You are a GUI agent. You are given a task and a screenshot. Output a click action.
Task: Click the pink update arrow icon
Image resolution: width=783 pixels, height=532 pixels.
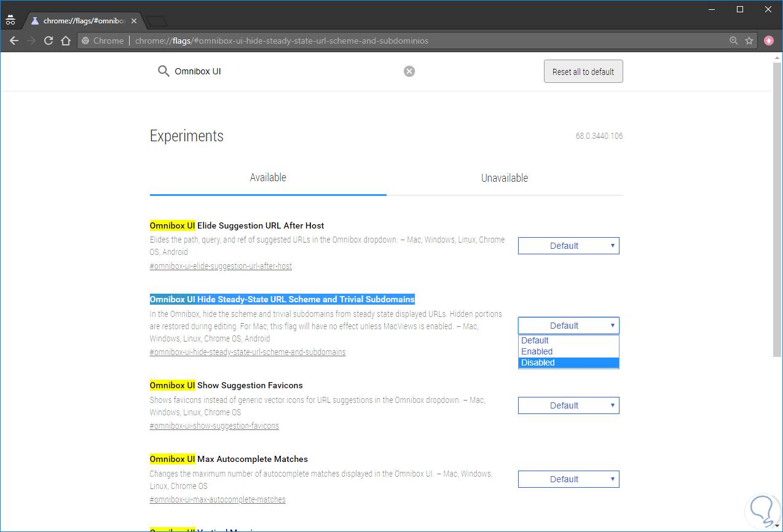tap(769, 41)
